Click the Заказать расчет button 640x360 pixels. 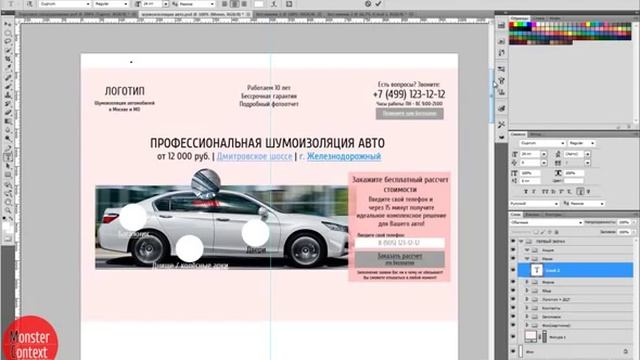(x=400, y=259)
